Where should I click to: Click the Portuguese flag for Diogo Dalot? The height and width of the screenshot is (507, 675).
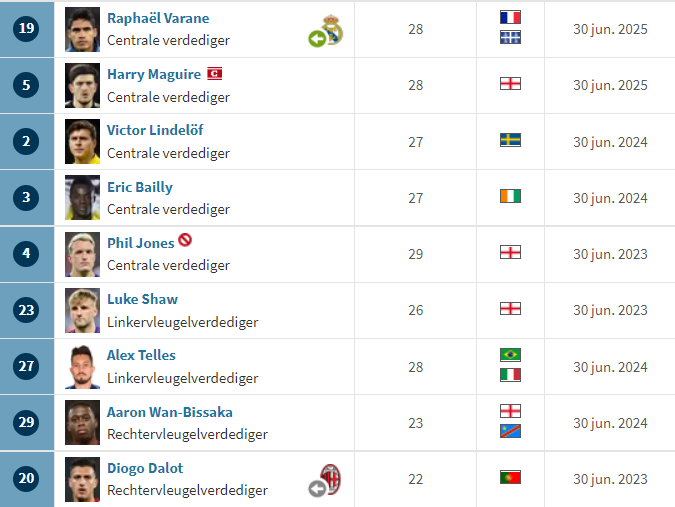pyautogui.click(x=510, y=477)
